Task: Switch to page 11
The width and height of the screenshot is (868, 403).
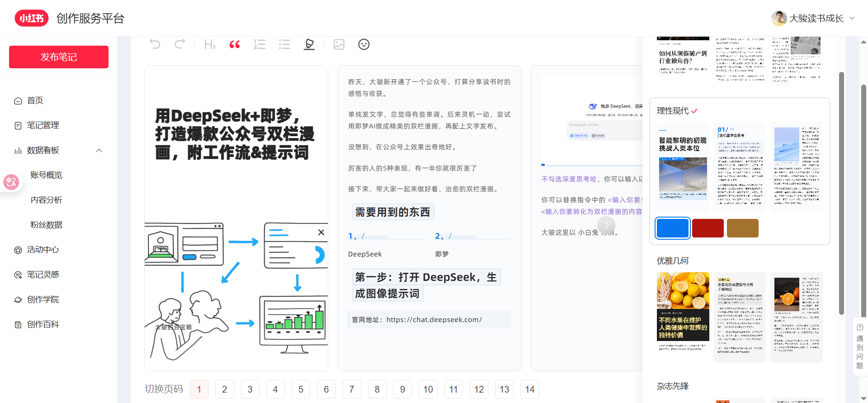Action: (x=453, y=389)
